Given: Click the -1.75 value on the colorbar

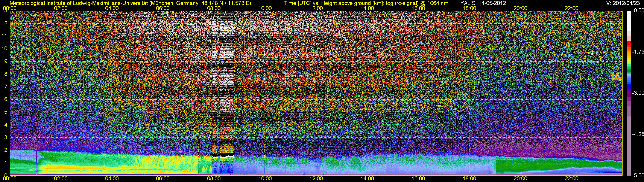Looking at the screenshot, I should tap(638, 52).
